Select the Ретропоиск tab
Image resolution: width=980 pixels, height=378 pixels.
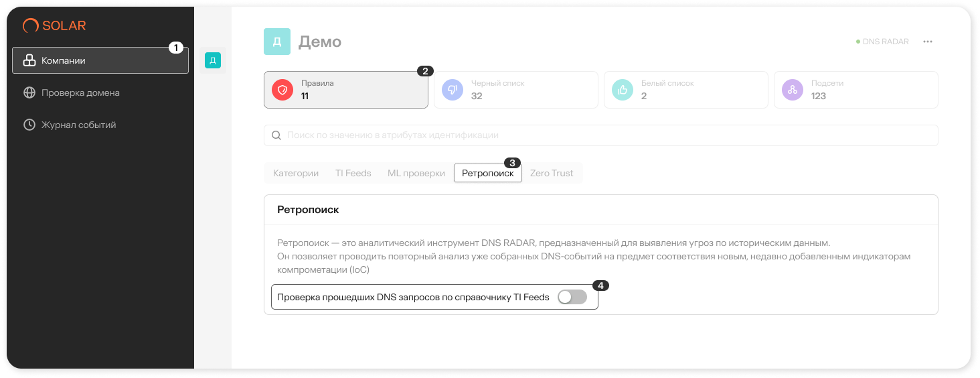488,173
